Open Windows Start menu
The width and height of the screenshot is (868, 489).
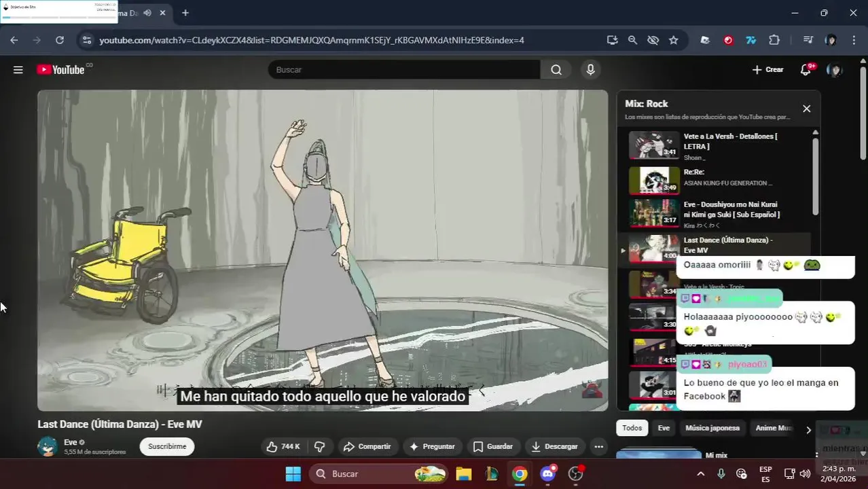[x=293, y=473]
